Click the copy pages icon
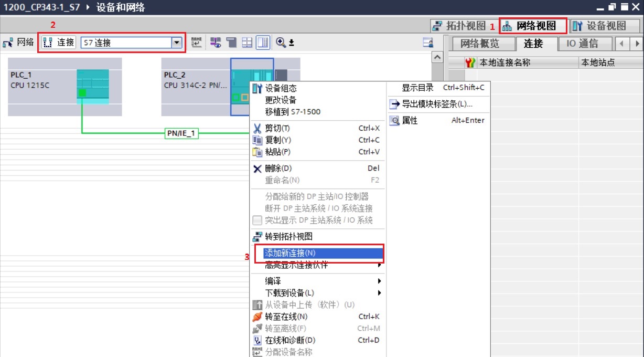644x357 pixels. click(257, 140)
